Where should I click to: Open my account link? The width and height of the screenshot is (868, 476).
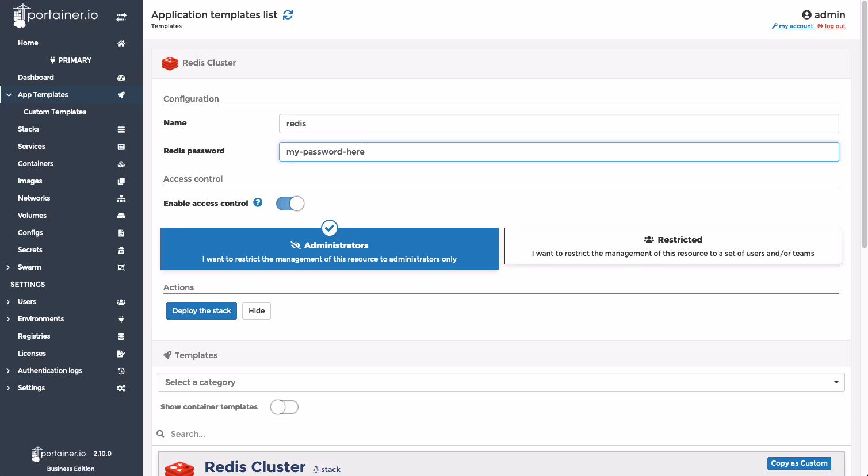[x=793, y=26]
